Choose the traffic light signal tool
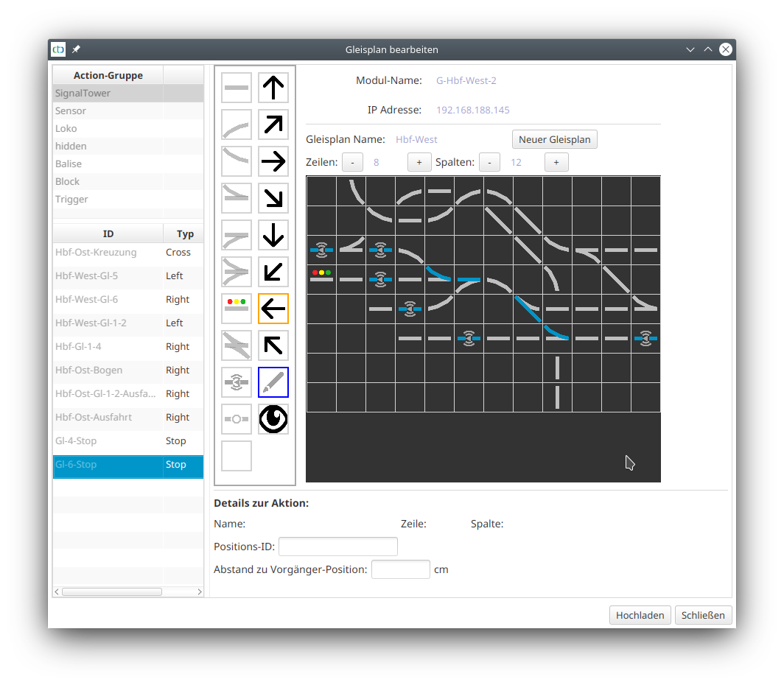The width and height of the screenshot is (784, 685). [237, 309]
